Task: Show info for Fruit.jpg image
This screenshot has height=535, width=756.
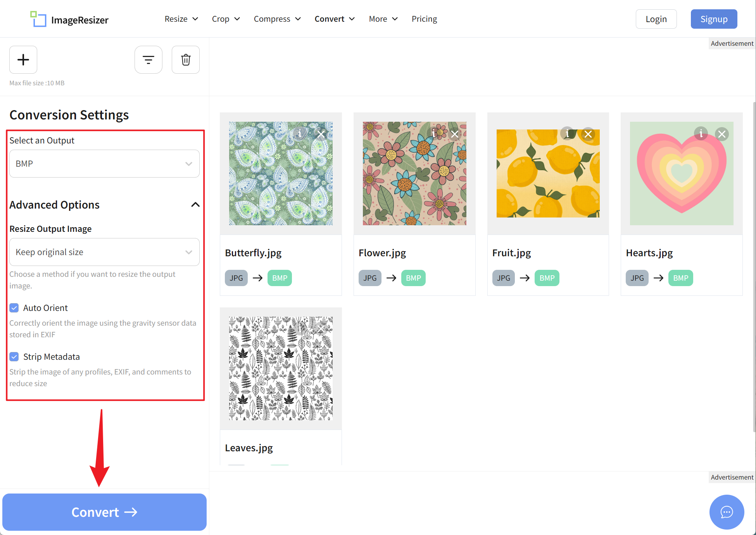Action: coord(567,134)
